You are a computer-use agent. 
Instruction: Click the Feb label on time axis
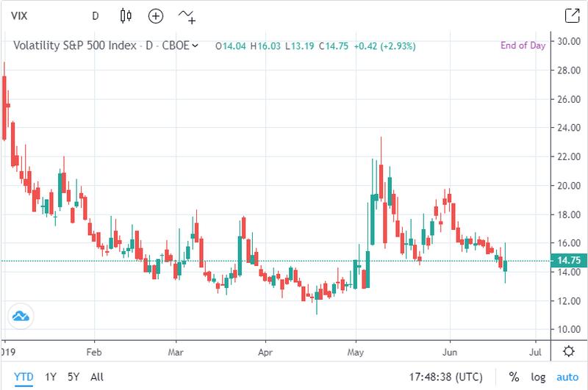coord(94,352)
